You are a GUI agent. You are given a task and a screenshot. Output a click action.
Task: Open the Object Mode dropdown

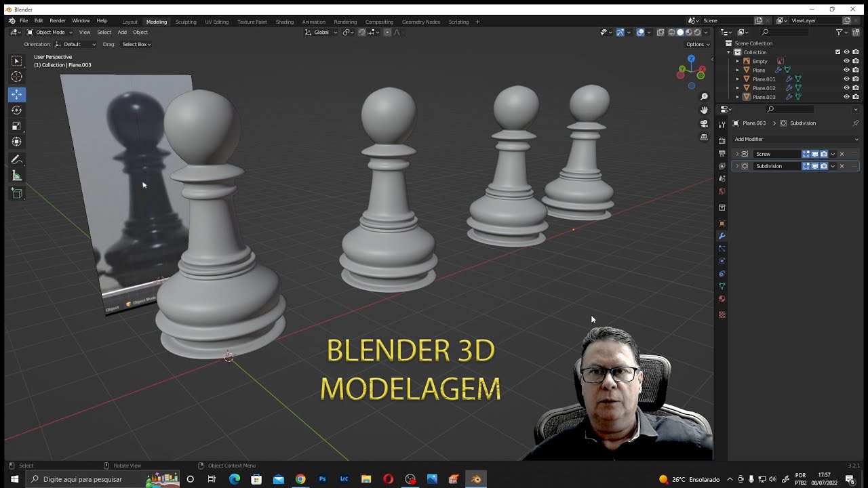coord(49,33)
